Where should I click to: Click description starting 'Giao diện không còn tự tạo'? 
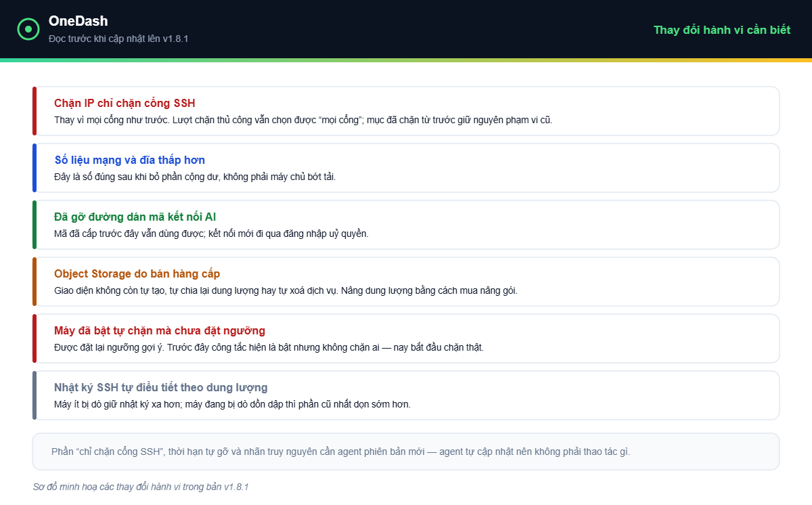(x=286, y=290)
